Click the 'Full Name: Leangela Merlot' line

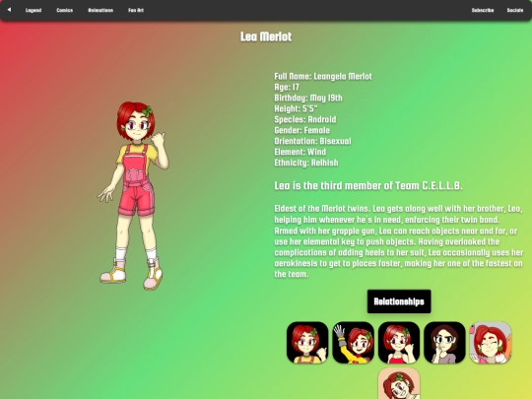point(323,76)
